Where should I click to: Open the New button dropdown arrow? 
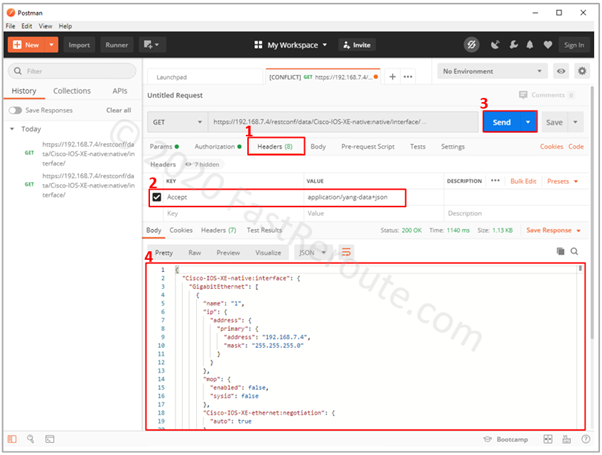pos(51,45)
